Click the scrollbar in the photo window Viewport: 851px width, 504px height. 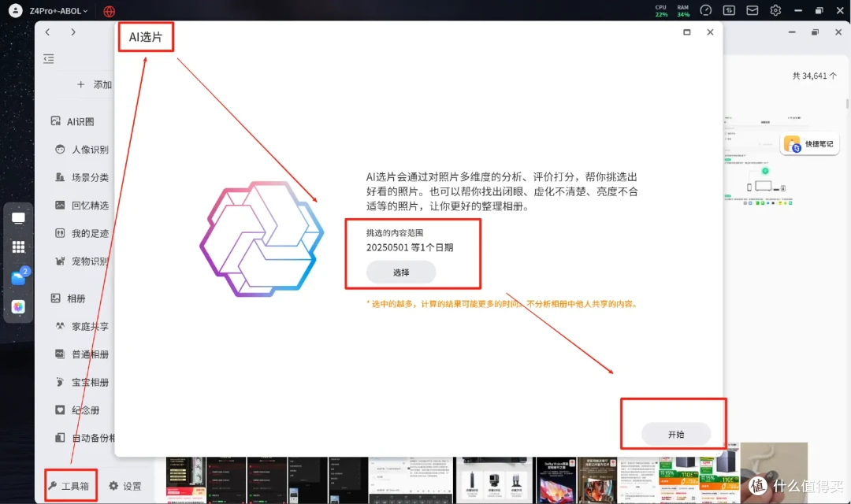[x=846, y=103]
